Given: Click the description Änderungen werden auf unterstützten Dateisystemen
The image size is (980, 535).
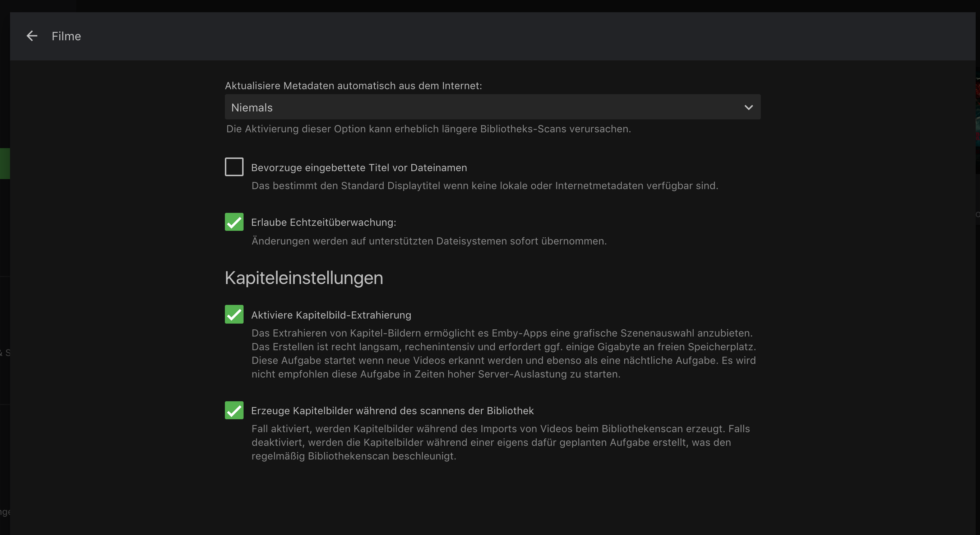Looking at the screenshot, I should pos(429,241).
